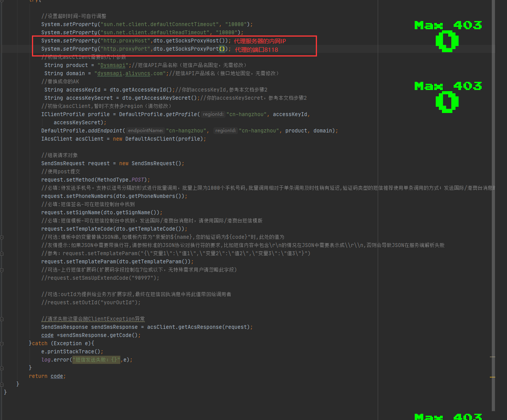Click the vertical editor scrollbar thumb
The height and width of the screenshot is (420, 507).
pos(493,205)
